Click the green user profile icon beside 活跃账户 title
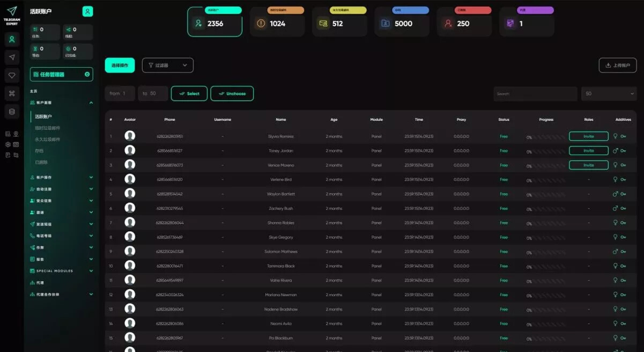The image size is (644, 352). click(87, 11)
